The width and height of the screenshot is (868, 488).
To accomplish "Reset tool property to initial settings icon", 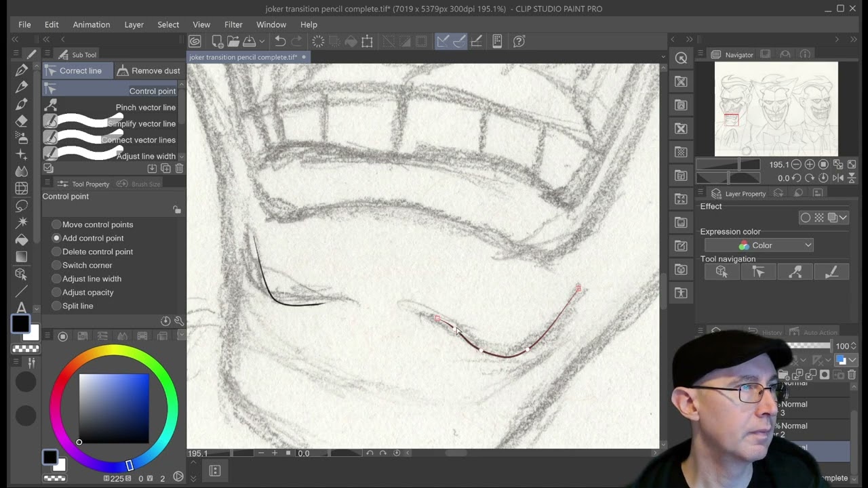I will tap(165, 321).
